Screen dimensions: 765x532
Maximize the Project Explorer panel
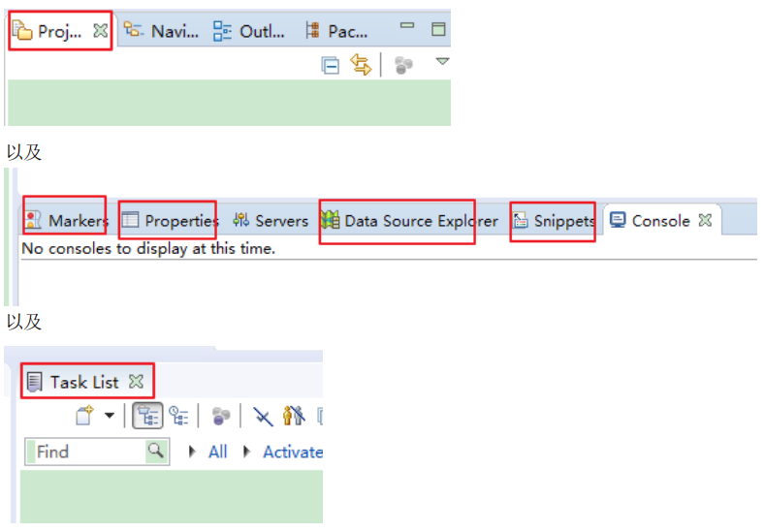[x=438, y=29]
